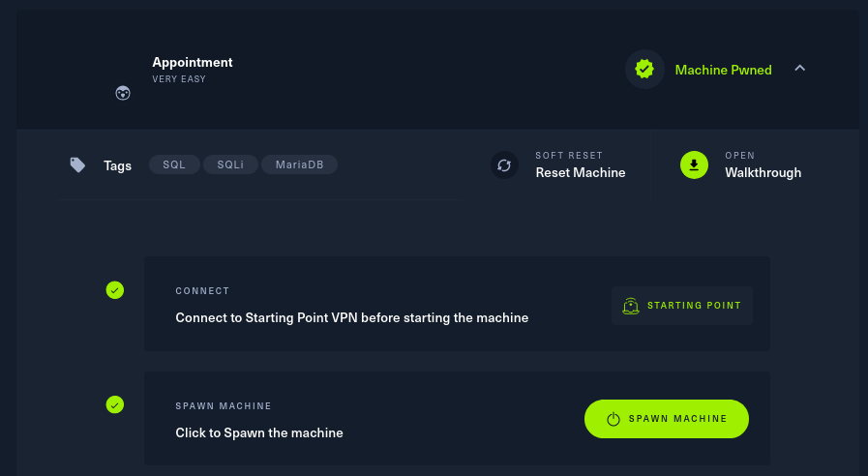This screenshot has width=868, height=476.
Task: Click the Machine Pwned status text
Action: point(723,70)
